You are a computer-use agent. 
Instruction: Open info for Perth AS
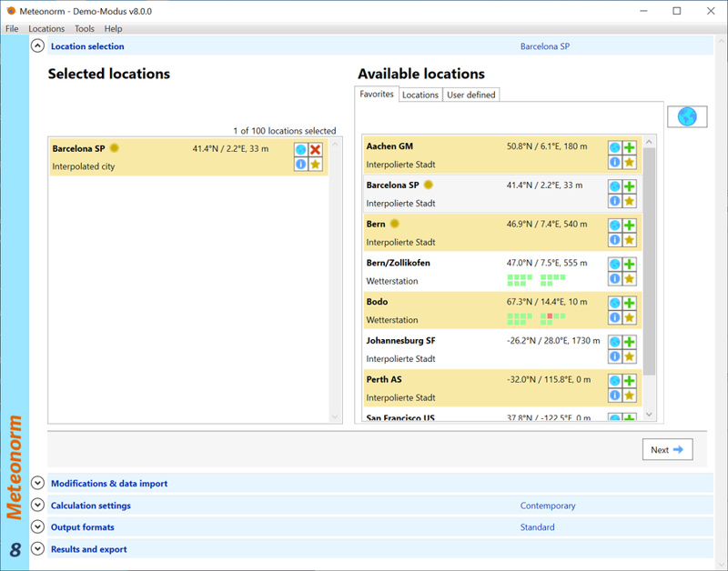(615, 396)
